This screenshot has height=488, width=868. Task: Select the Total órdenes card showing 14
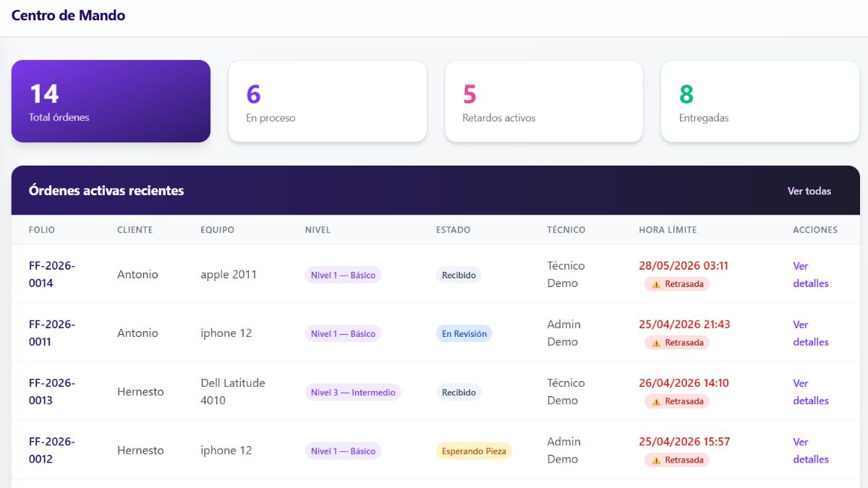tap(111, 101)
